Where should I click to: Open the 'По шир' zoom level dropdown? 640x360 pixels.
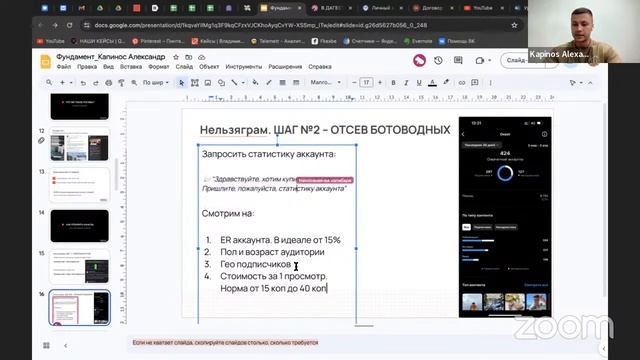(x=156, y=82)
